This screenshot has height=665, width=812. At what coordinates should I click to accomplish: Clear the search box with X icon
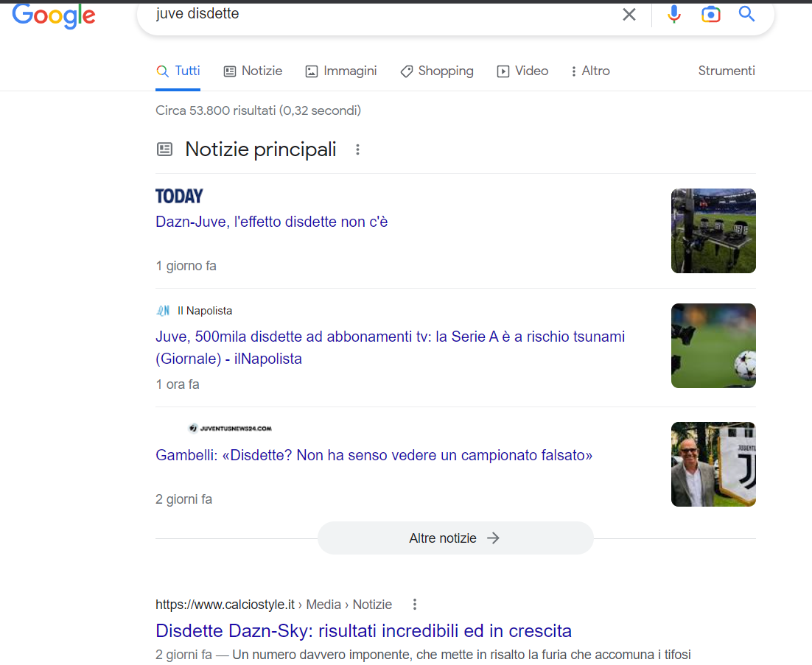point(629,15)
